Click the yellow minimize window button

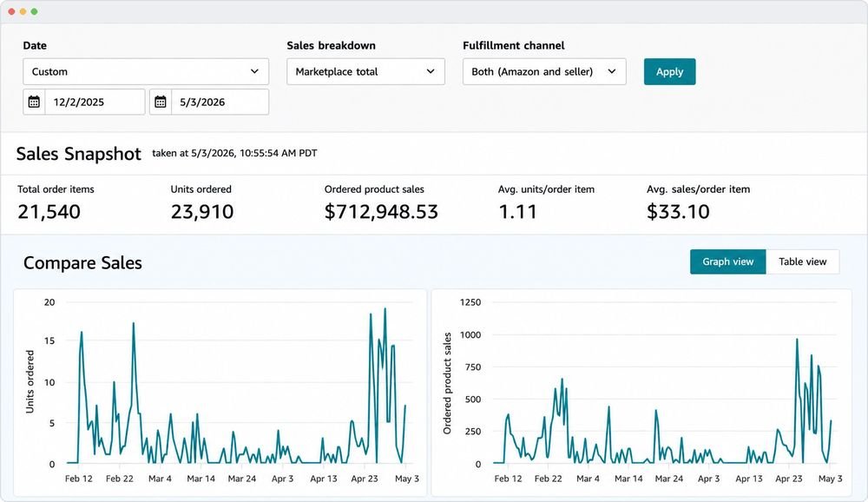[x=23, y=11]
